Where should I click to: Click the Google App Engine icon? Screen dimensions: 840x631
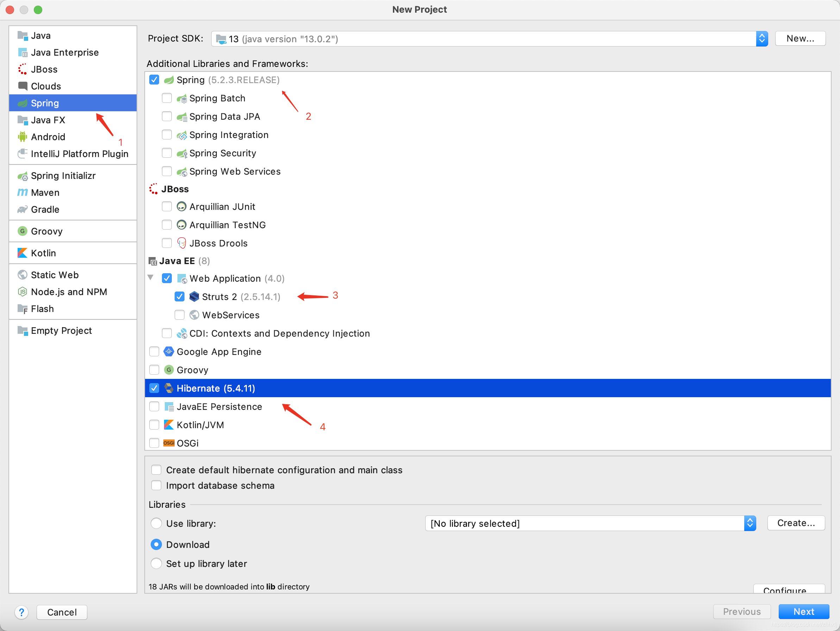click(x=169, y=352)
